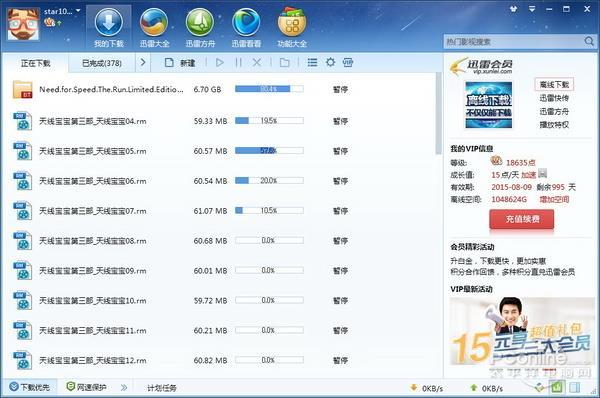Image resolution: width=600 pixels, height=398 pixels.
Task: Select the 天线宝宝04.rm file icon
Action: (22, 121)
